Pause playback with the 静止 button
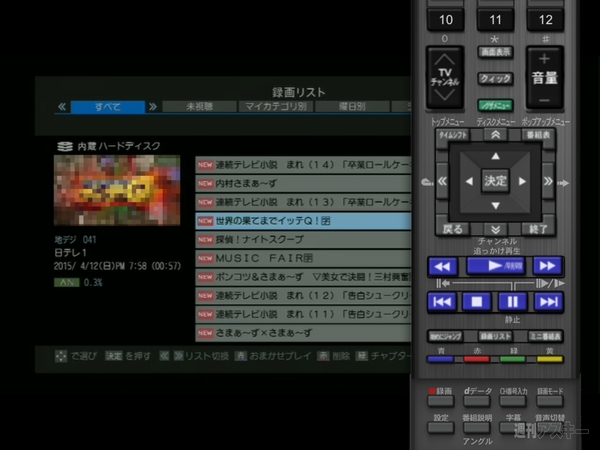The image size is (600, 450). point(512,302)
